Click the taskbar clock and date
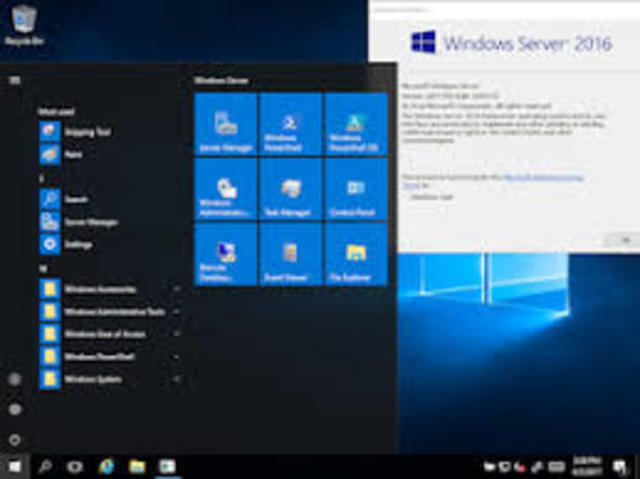The height and width of the screenshot is (479, 640). [587, 466]
